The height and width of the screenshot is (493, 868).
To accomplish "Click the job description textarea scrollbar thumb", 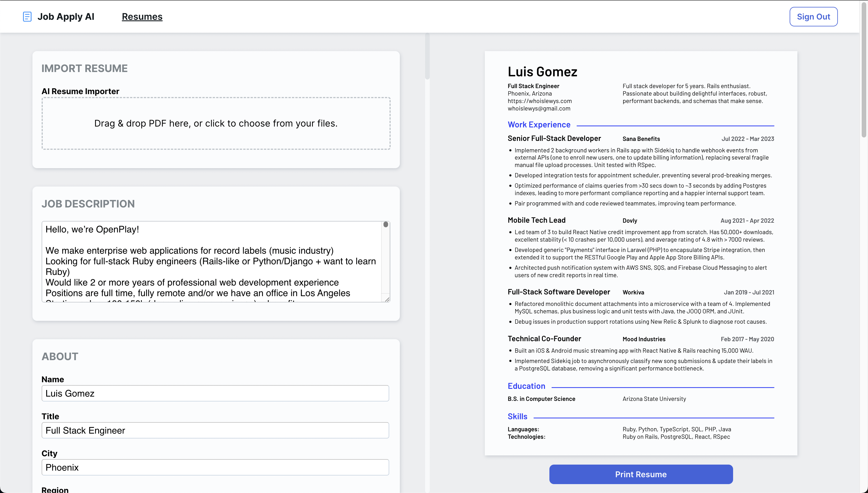I will [385, 224].
